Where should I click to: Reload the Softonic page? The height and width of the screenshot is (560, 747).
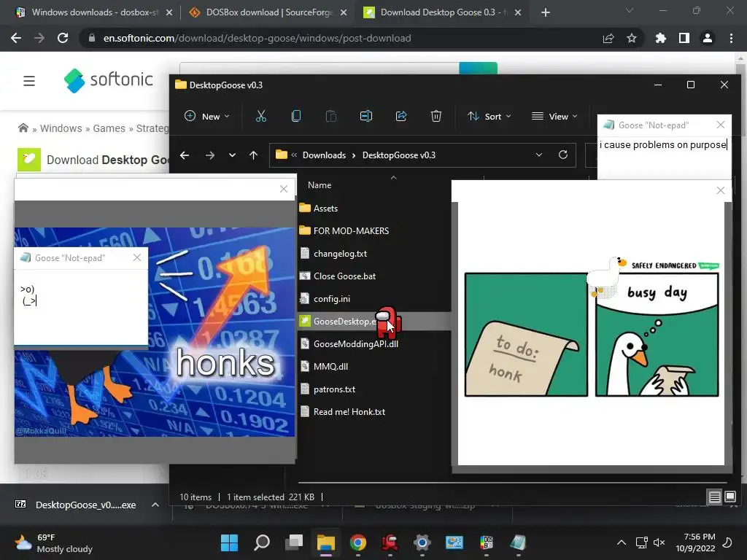[x=63, y=38]
